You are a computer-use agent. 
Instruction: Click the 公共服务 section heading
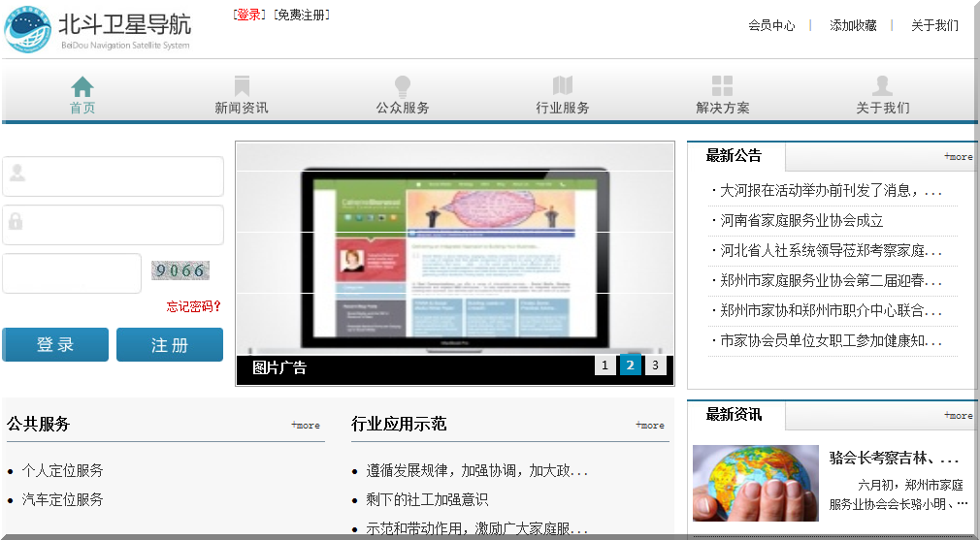38,425
